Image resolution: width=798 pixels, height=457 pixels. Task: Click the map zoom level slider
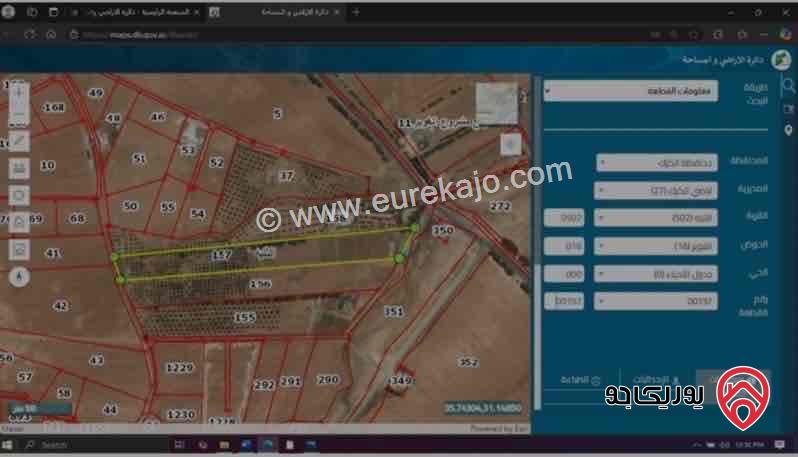click(19, 103)
